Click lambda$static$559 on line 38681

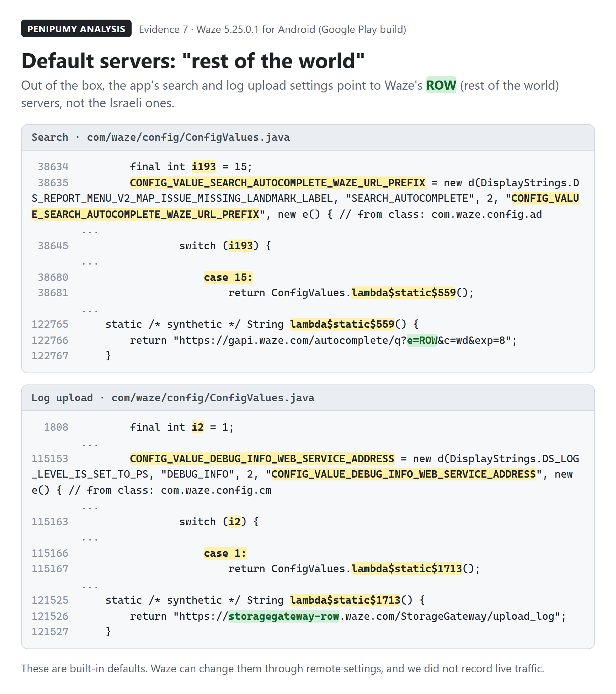(404, 293)
